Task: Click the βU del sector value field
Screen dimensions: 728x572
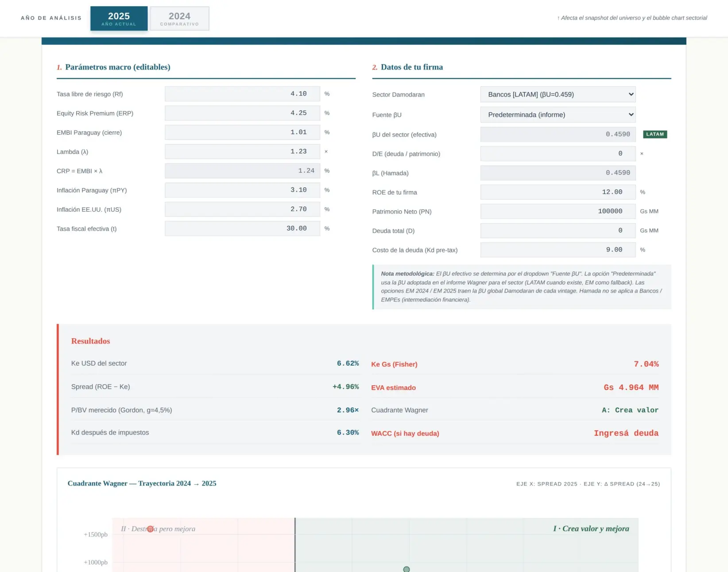Action: pyautogui.click(x=558, y=135)
